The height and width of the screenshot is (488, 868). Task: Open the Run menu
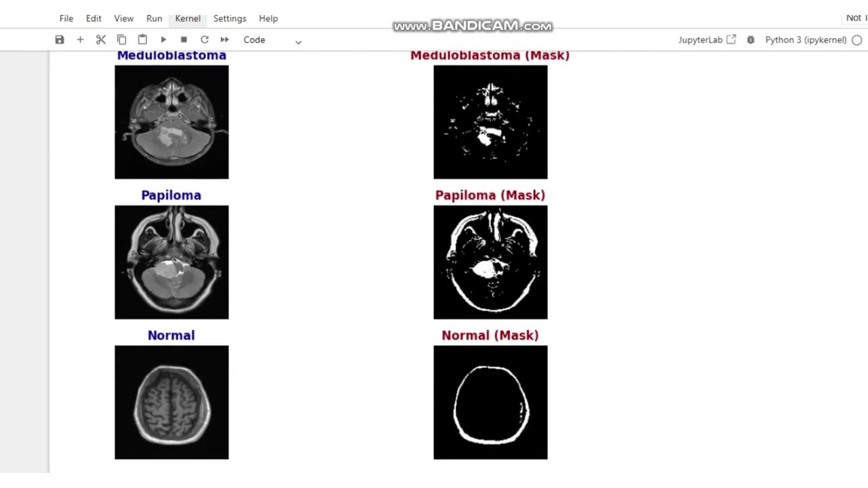[x=154, y=18]
